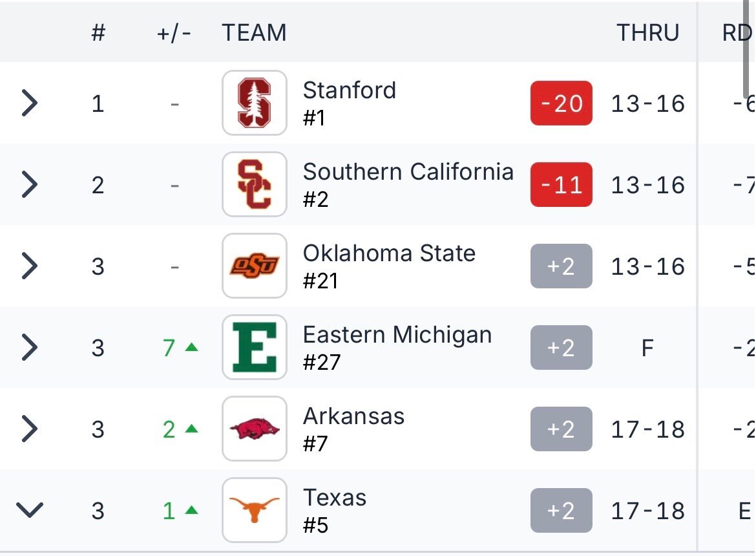This screenshot has height=556, width=756.
Task: Click Arkansas's green up-arrow rank change
Action: (180, 429)
